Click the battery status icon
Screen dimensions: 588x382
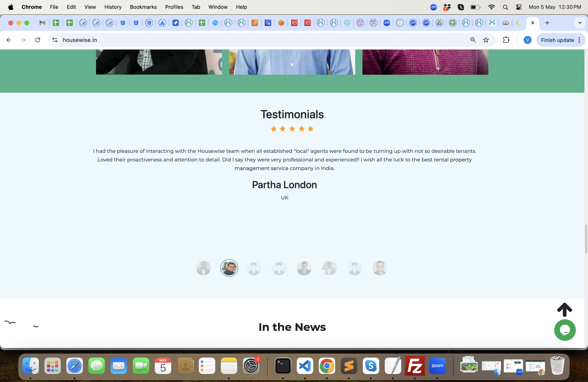point(475,7)
